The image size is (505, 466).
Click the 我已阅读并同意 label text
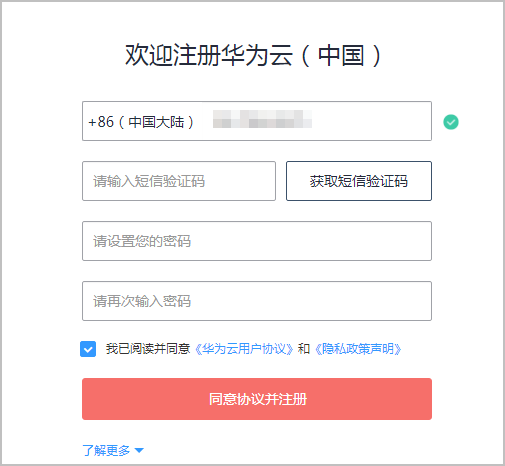coord(148,349)
